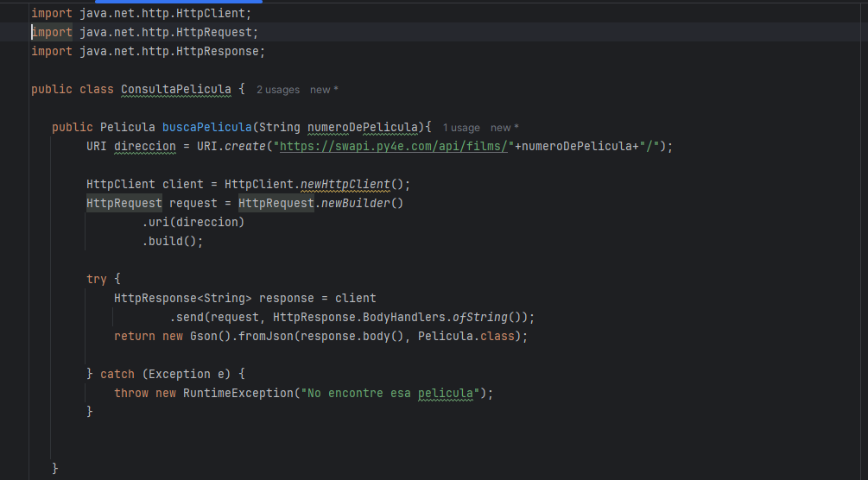Click the '2 usages' hint beside ConsultaPelicula

[278, 90]
